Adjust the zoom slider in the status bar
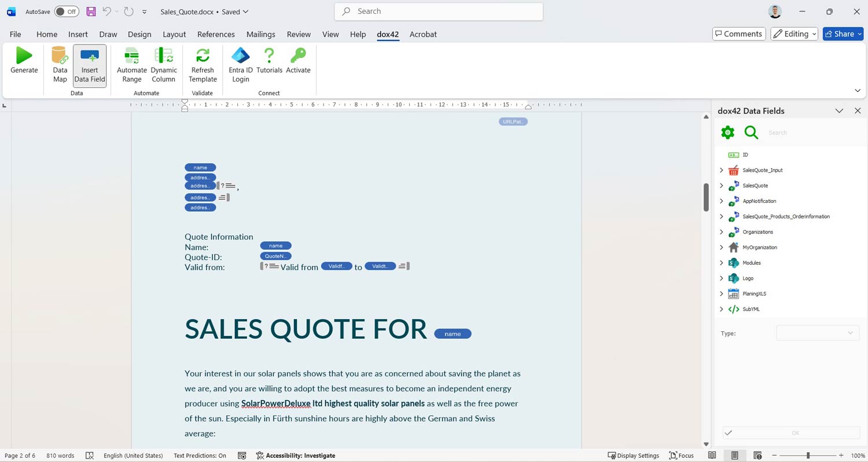This screenshot has height=462, width=868. [x=808, y=455]
